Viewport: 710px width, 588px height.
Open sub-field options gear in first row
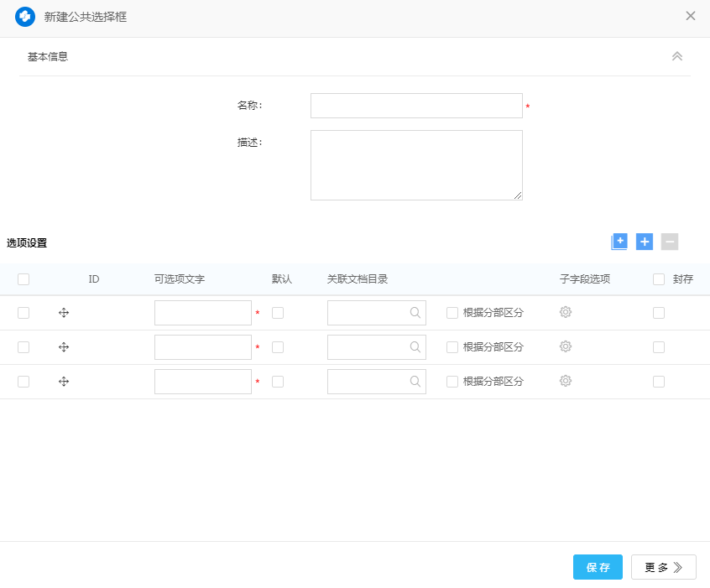click(x=566, y=312)
